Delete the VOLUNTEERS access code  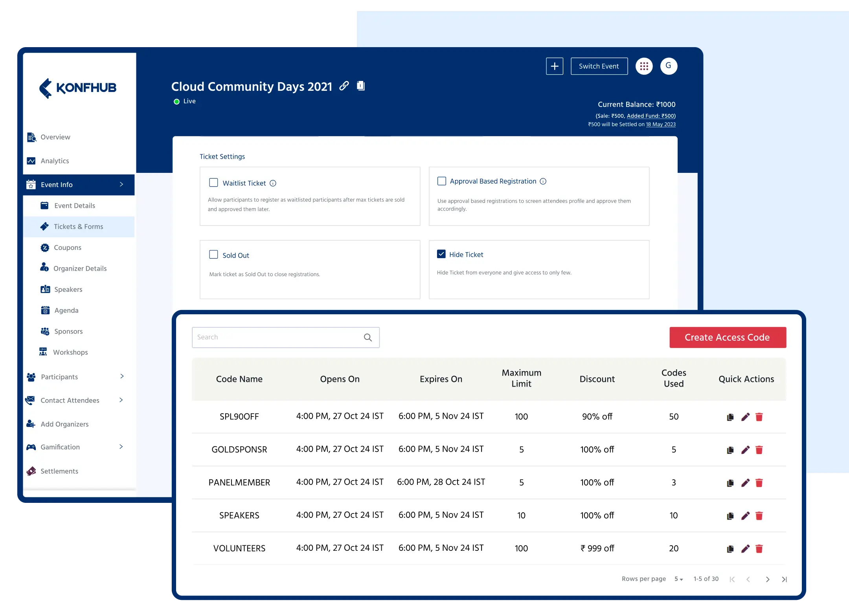tap(759, 549)
